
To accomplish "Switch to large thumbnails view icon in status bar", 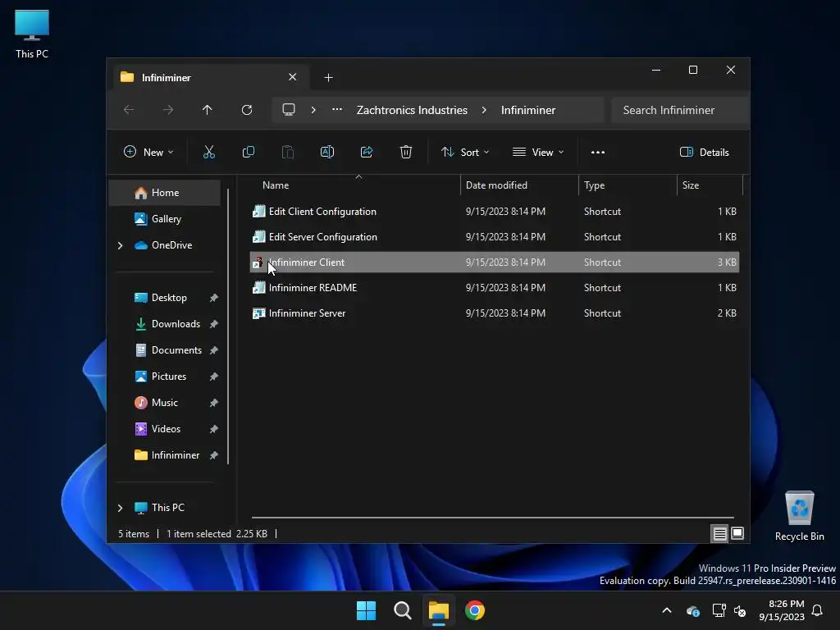I will pyautogui.click(x=737, y=533).
